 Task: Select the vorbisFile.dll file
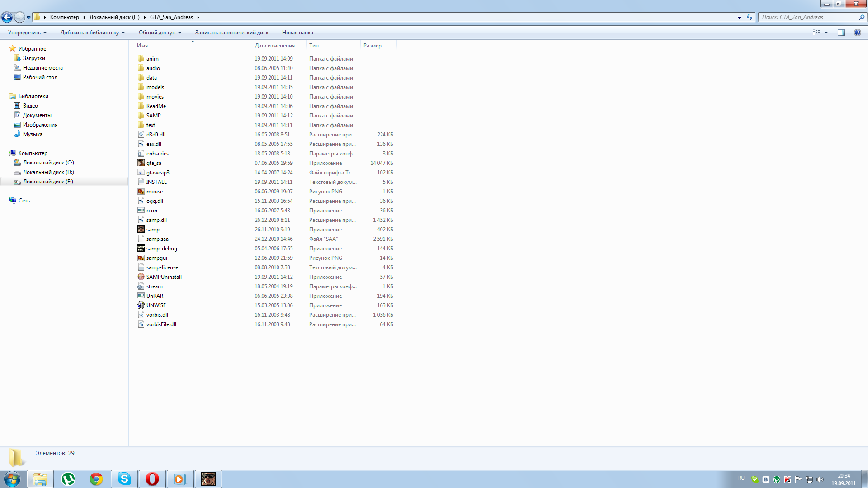coord(161,324)
